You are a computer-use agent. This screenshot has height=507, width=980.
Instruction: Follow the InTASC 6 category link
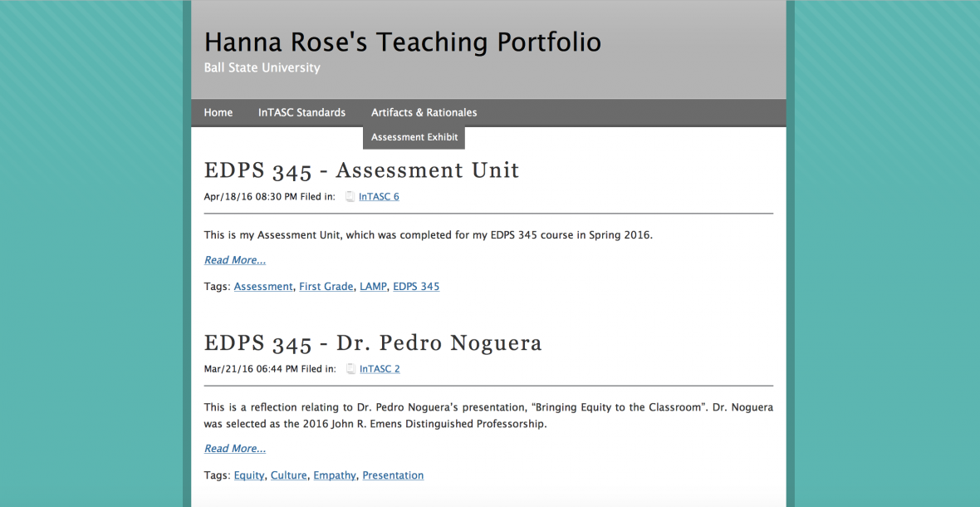pos(379,197)
